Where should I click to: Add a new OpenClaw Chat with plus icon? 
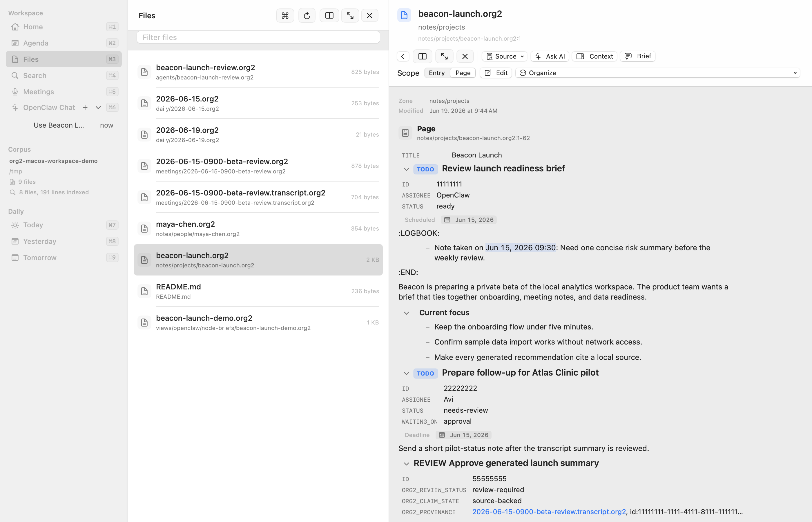click(x=85, y=108)
